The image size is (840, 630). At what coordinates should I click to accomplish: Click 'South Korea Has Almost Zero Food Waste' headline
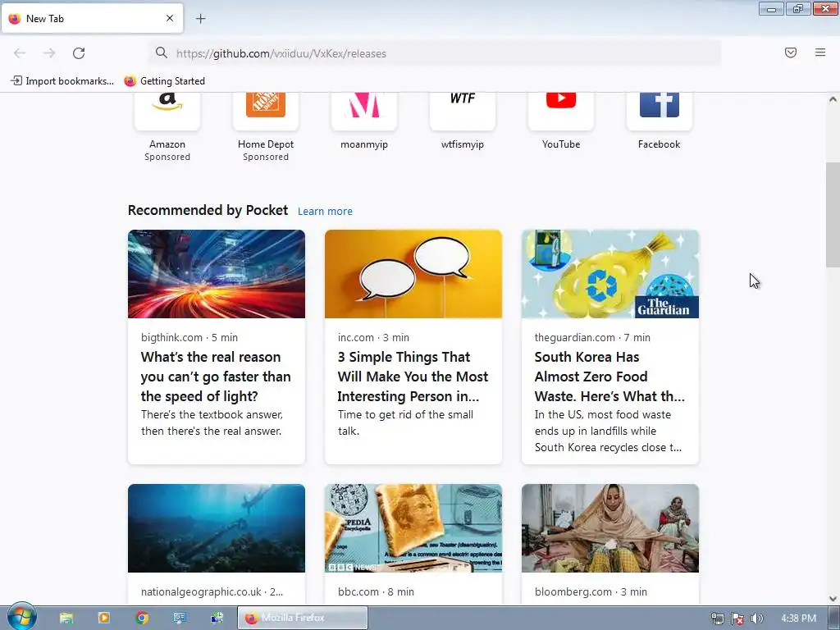coord(609,377)
